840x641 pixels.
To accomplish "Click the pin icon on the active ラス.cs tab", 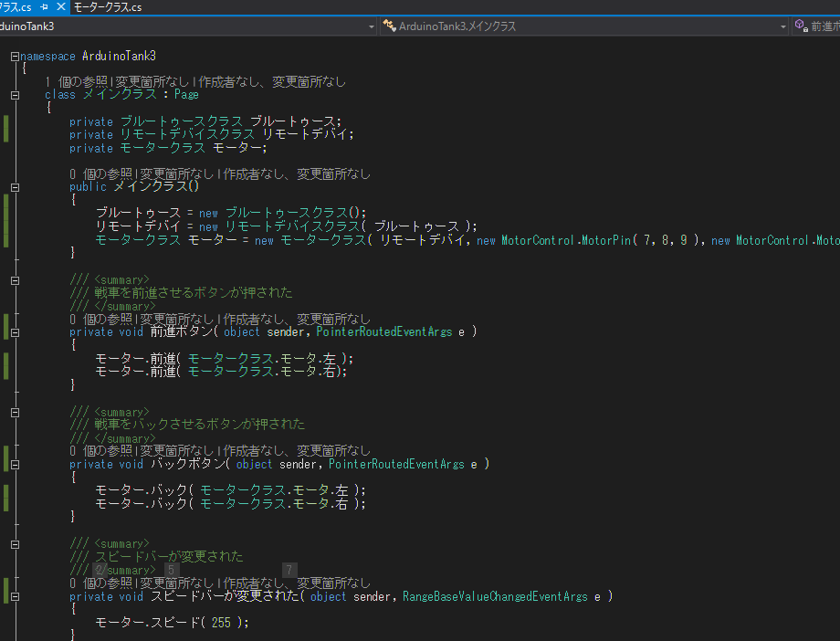I will coord(43,7).
